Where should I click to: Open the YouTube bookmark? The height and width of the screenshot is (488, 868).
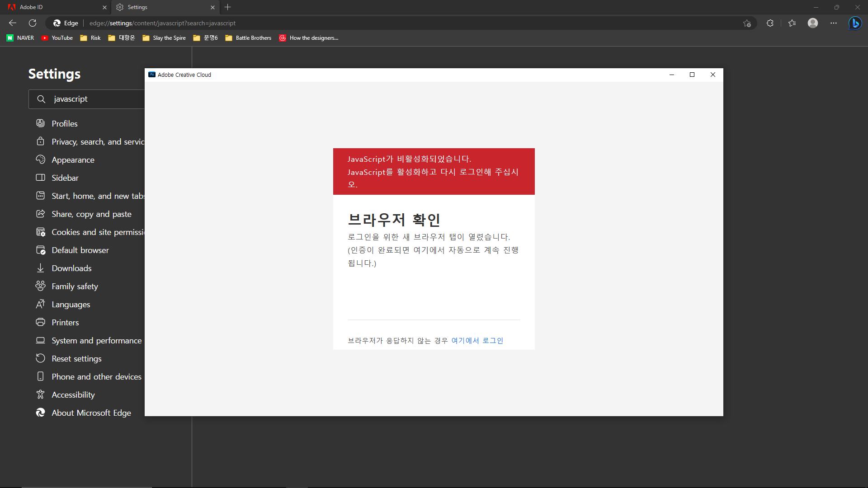coord(57,38)
